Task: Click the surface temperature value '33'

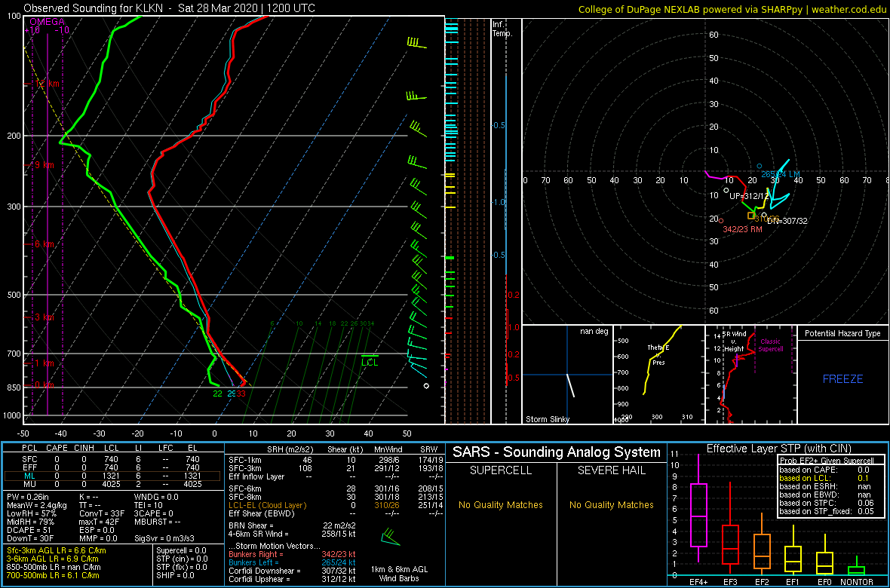Action: tap(241, 394)
